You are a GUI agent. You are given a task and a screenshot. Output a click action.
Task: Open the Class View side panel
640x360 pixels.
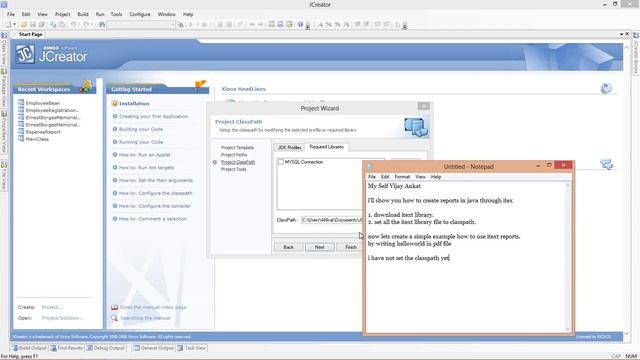(x=4, y=49)
